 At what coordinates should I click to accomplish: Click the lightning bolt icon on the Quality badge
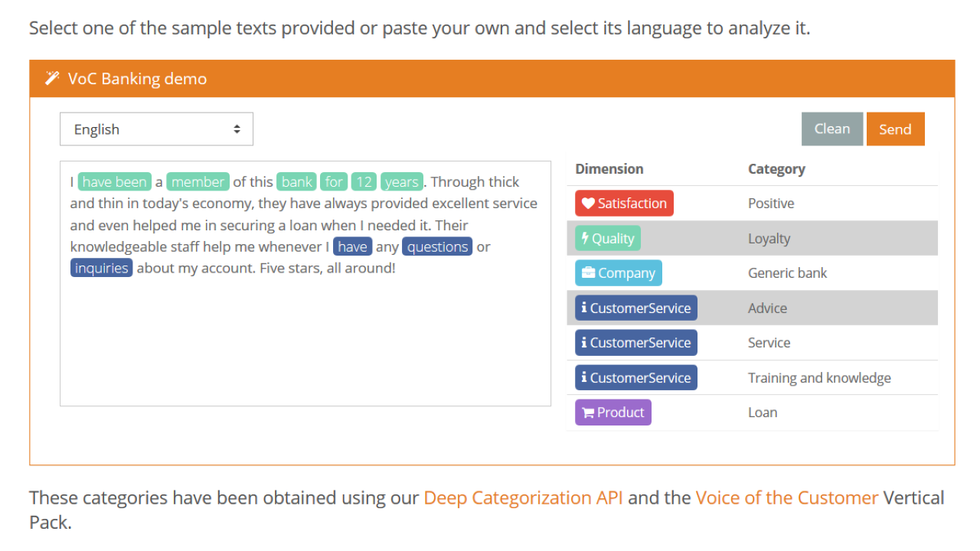585,238
